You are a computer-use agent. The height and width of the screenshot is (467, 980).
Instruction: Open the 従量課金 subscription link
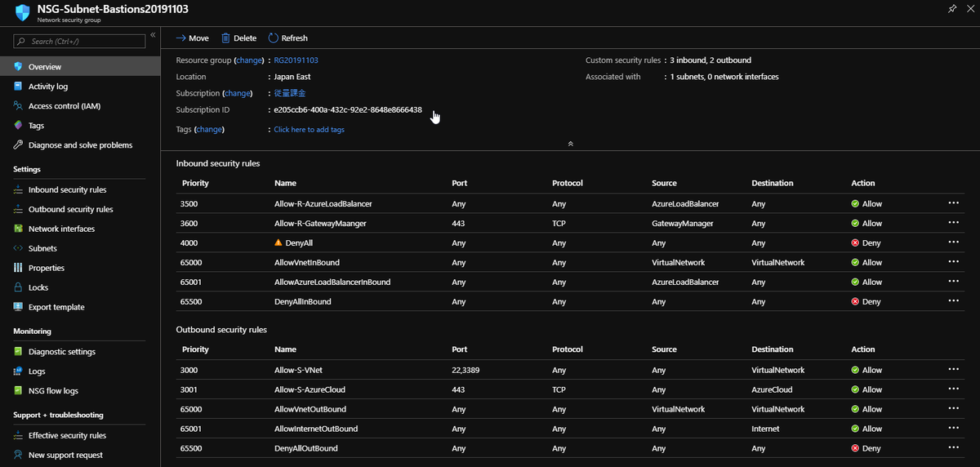coord(290,93)
